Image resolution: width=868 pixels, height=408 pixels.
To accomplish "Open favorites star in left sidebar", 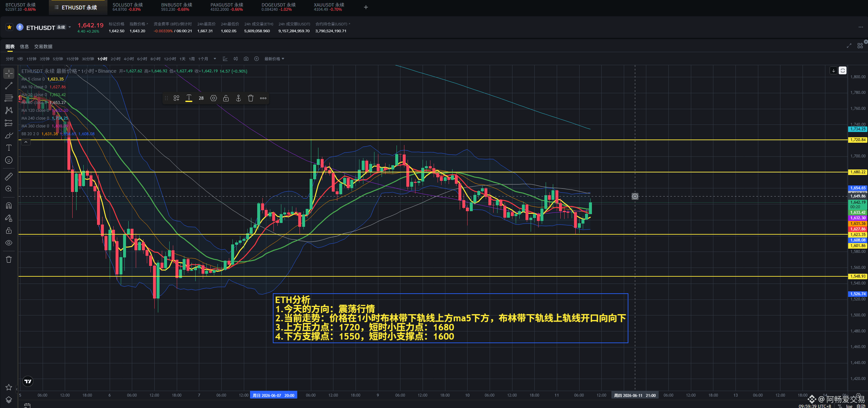I will coord(9,387).
